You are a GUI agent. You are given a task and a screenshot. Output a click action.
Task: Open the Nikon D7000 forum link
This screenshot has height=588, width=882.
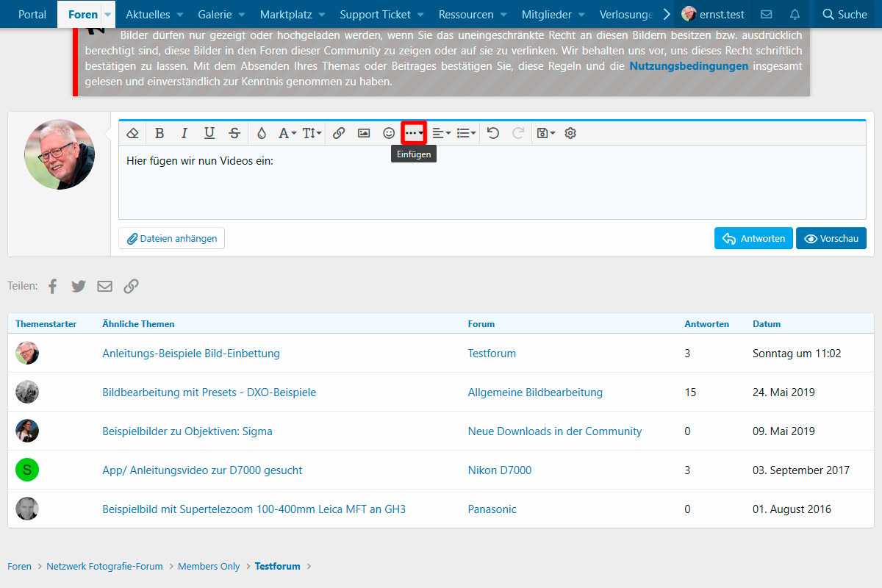point(500,470)
